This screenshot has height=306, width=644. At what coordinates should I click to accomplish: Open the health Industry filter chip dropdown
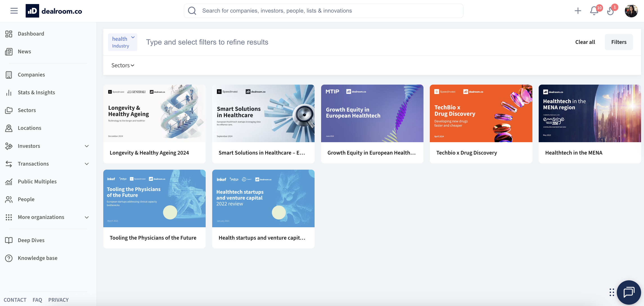tap(133, 38)
